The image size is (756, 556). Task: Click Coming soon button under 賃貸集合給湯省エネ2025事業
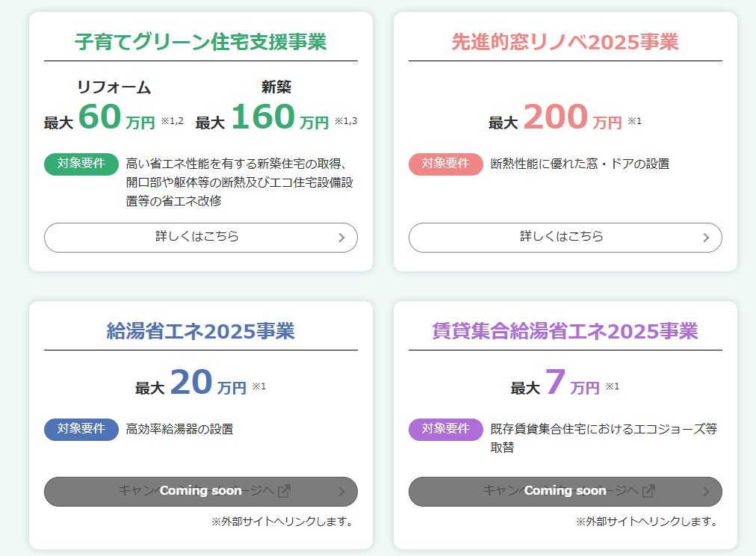tap(565, 492)
